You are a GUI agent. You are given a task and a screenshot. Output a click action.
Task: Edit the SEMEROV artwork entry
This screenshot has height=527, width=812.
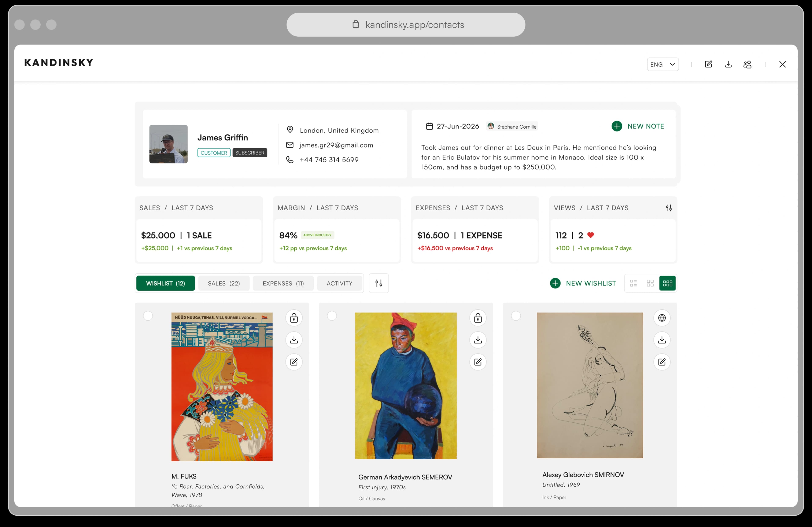tap(478, 362)
